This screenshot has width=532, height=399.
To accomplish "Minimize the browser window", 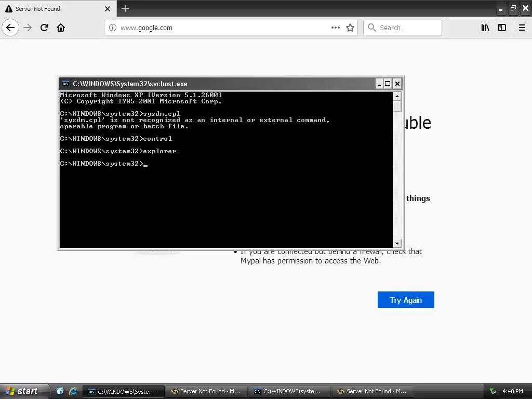I will pyautogui.click(x=500, y=9).
